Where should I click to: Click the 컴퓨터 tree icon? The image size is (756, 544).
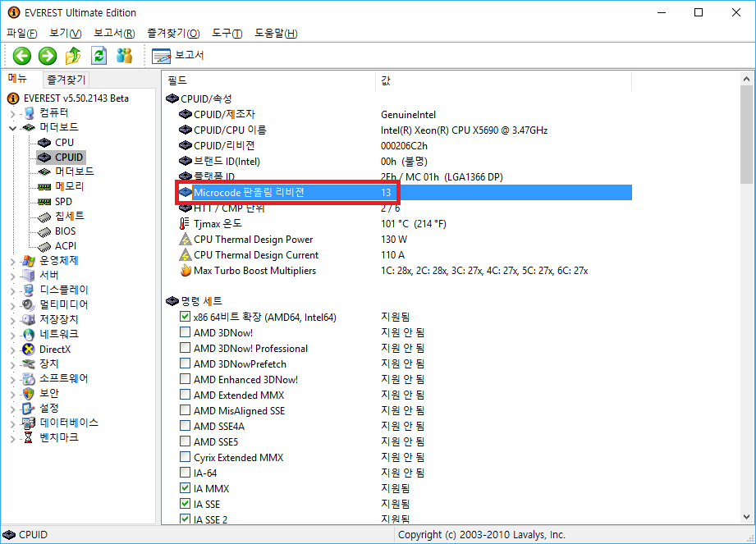pyautogui.click(x=29, y=113)
